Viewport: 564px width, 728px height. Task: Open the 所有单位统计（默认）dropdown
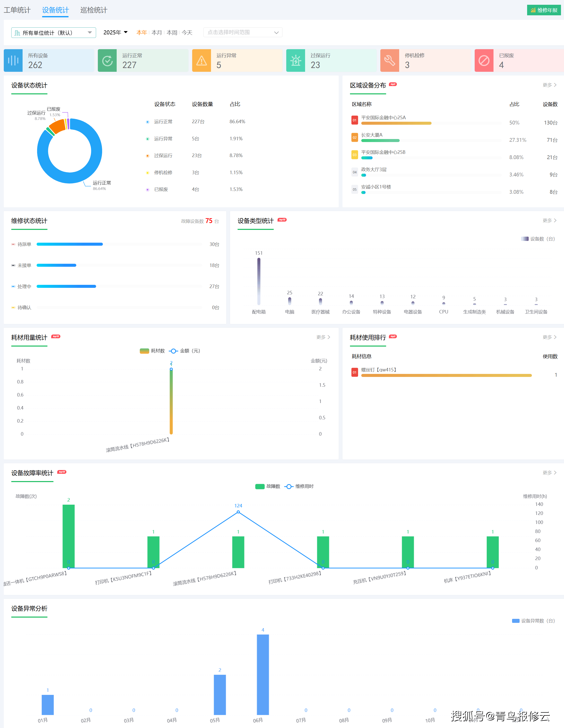pyautogui.click(x=53, y=33)
